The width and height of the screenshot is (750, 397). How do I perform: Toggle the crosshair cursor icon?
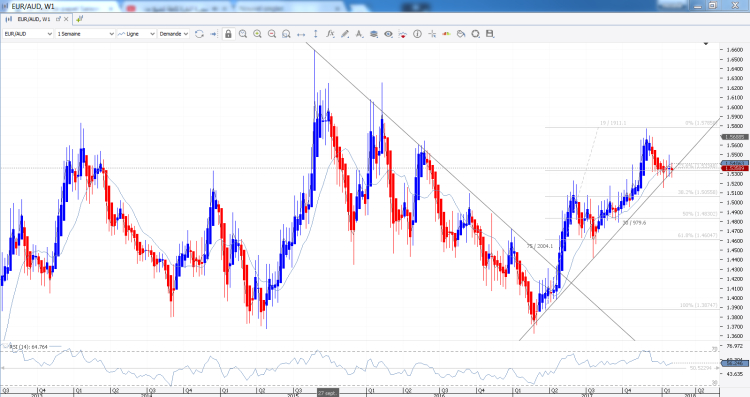point(432,34)
